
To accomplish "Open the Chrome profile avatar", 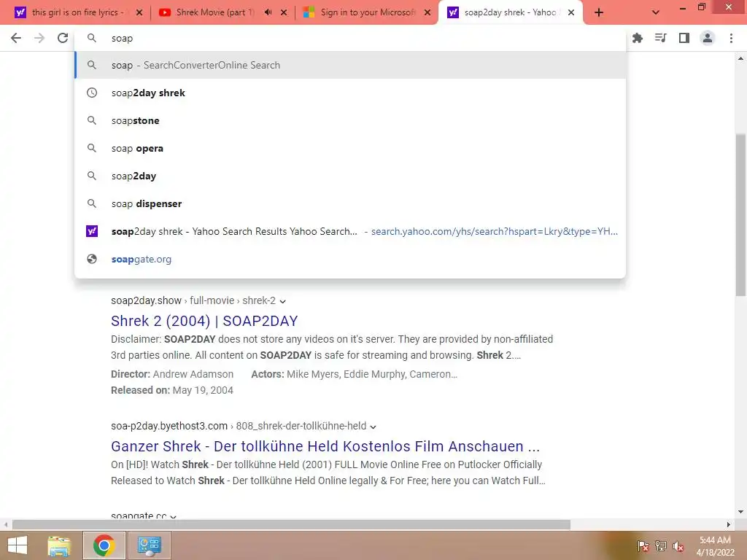I will tap(708, 38).
